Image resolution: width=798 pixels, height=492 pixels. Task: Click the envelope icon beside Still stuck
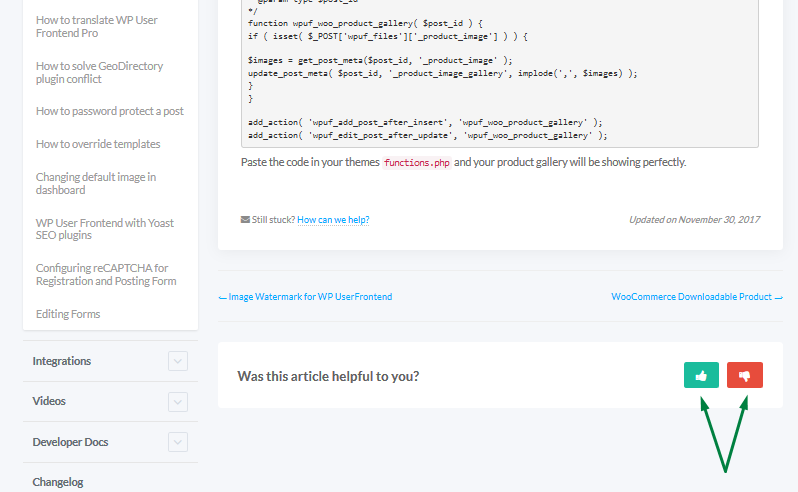click(245, 220)
